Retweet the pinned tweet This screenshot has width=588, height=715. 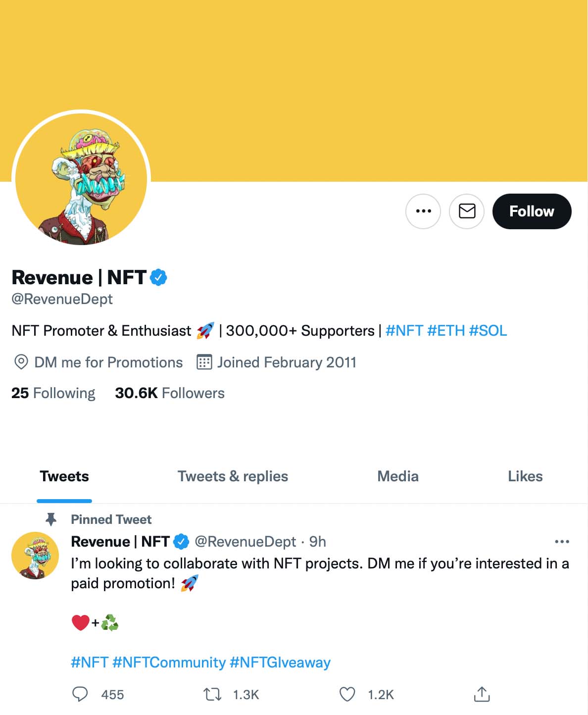tap(213, 694)
